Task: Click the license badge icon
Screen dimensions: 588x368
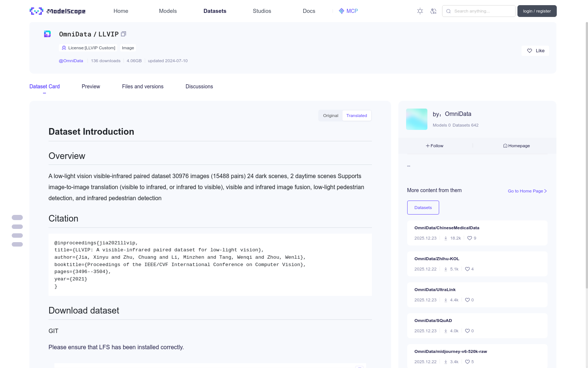Action: 64,48
